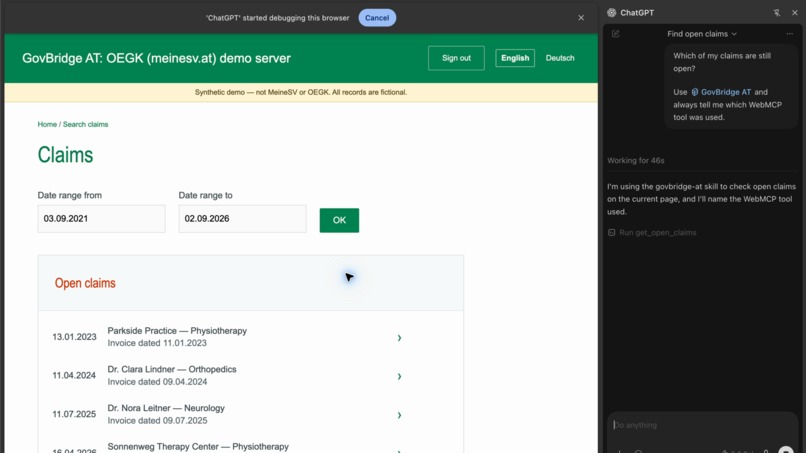Click the GovBridge AT demo server title
The width and height of the screenshot is (806, 453).
tap(156, 58)
